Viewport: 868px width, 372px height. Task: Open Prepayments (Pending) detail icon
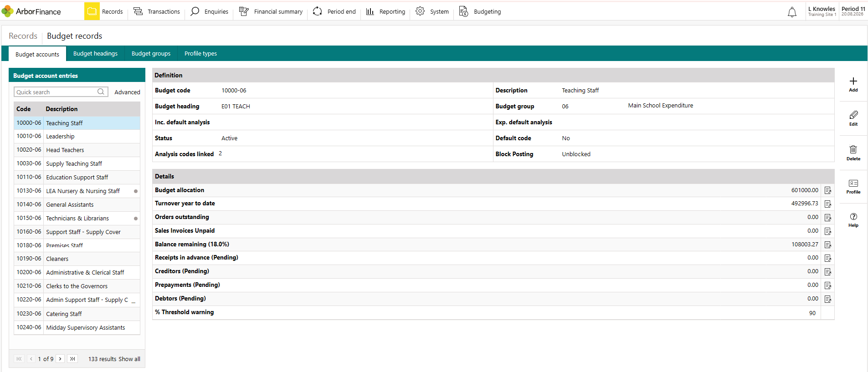tap(828, 285)
